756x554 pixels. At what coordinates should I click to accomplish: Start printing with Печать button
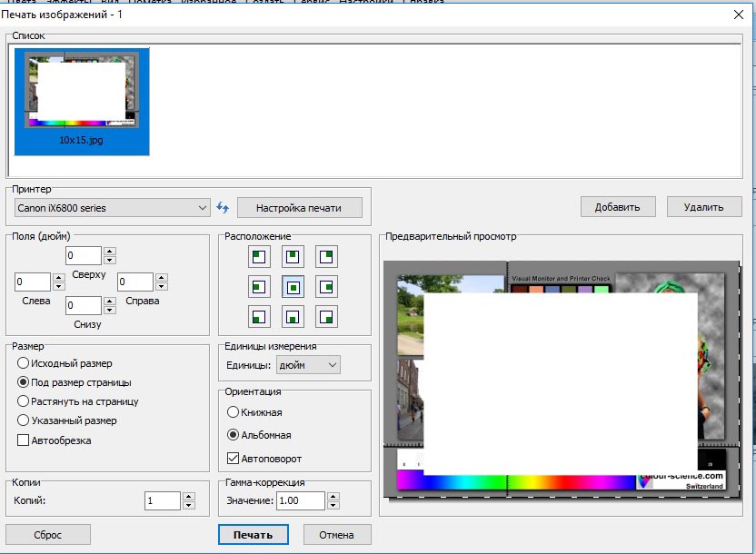coord(254,535)
